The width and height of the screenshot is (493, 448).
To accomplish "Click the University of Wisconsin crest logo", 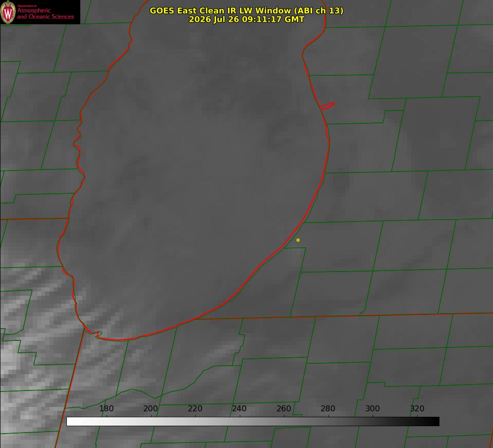I will click(8, 12).
